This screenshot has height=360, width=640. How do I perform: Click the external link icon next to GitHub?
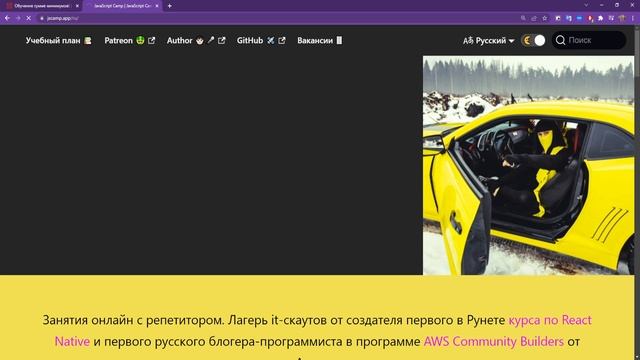click(282, 40)
